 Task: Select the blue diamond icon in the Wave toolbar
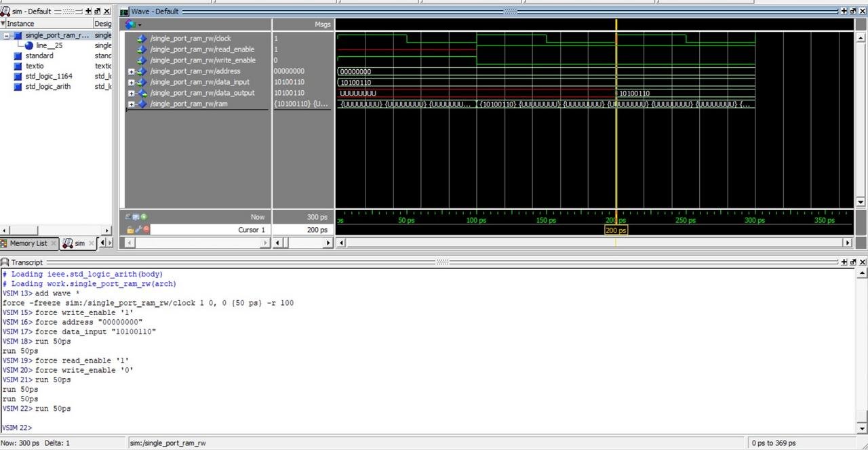pyautogui.click(x=130, y=24)
